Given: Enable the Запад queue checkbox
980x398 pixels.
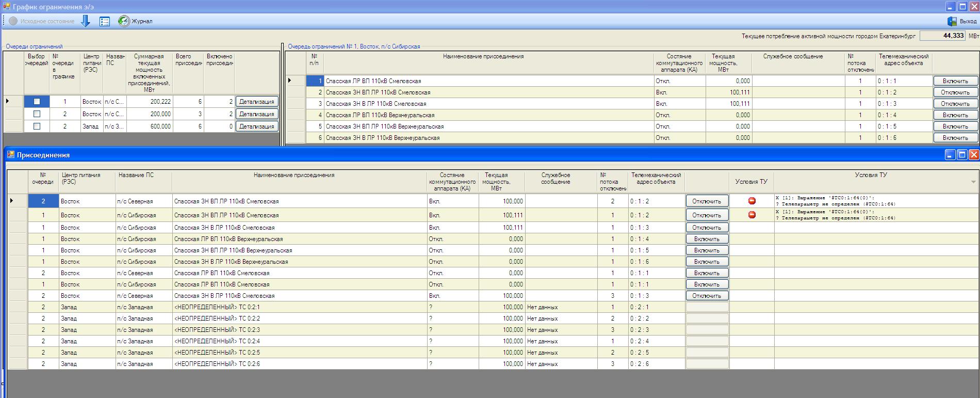Looking at the screenshot, I should 37,126.
